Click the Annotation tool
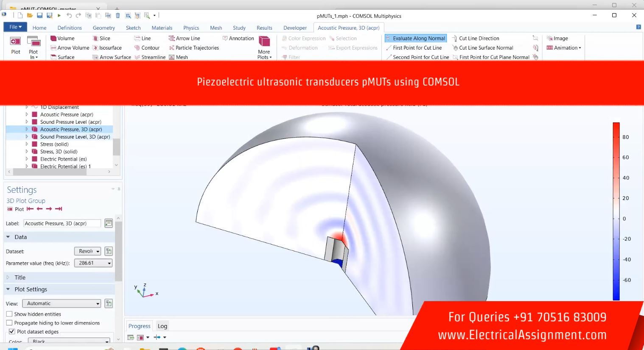The image size is (644, 350). pyautogui.click(x=225, y=39)
